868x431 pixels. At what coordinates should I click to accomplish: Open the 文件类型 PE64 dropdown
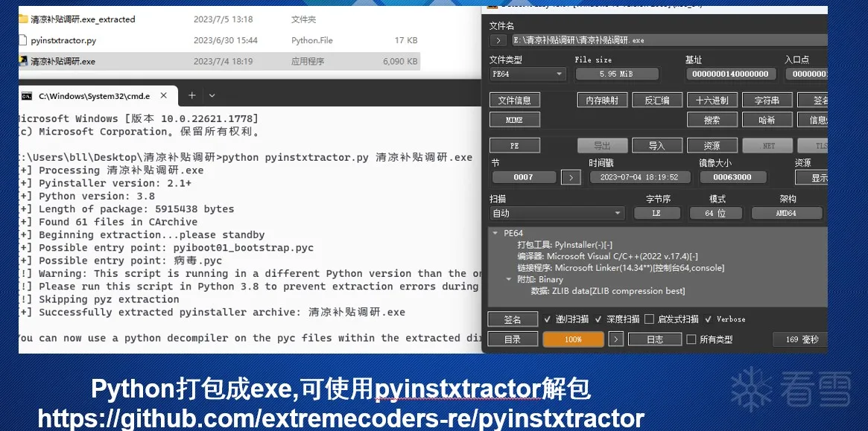[x=528, y=74]
